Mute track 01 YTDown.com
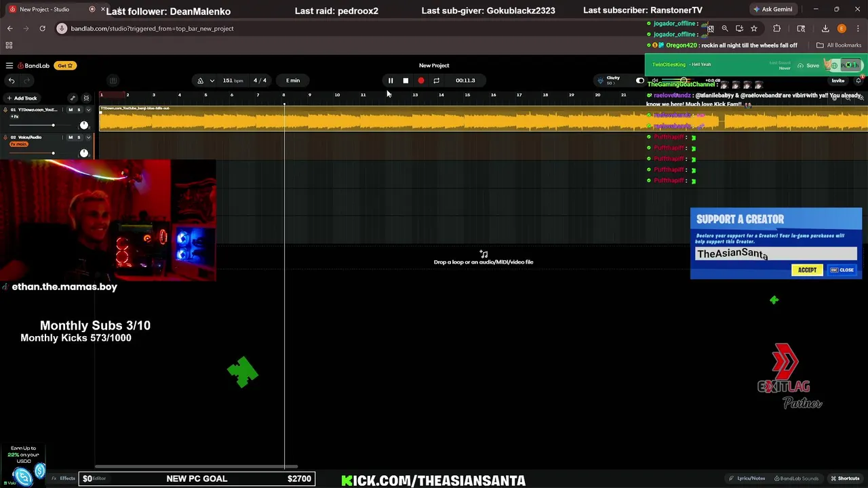Image resolution: width=868 pixels, height=488 pixels. [x=71, y=110]
